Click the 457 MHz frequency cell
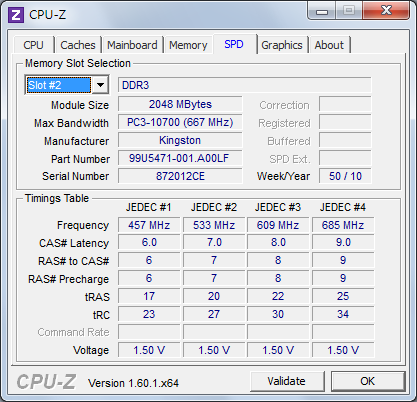 pos(149,225)
